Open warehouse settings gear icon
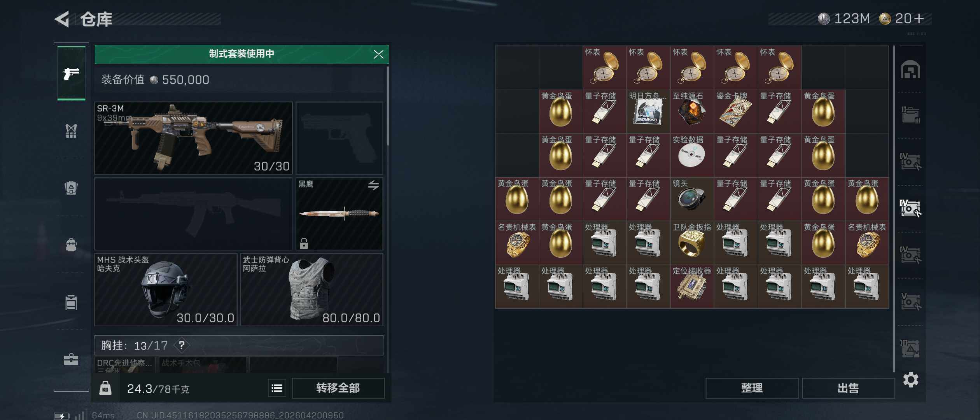 (910, 380)
